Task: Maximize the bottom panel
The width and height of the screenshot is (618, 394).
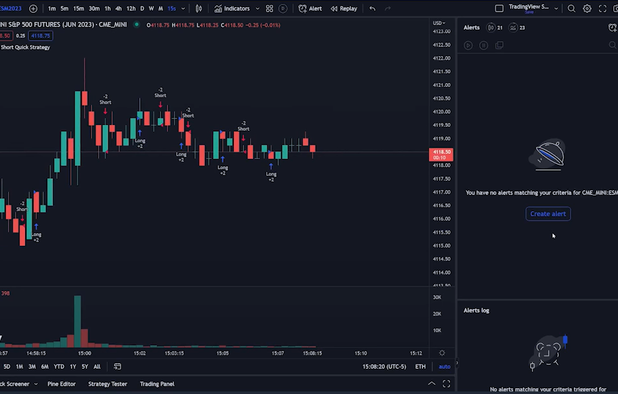Action: coord(447,384)
